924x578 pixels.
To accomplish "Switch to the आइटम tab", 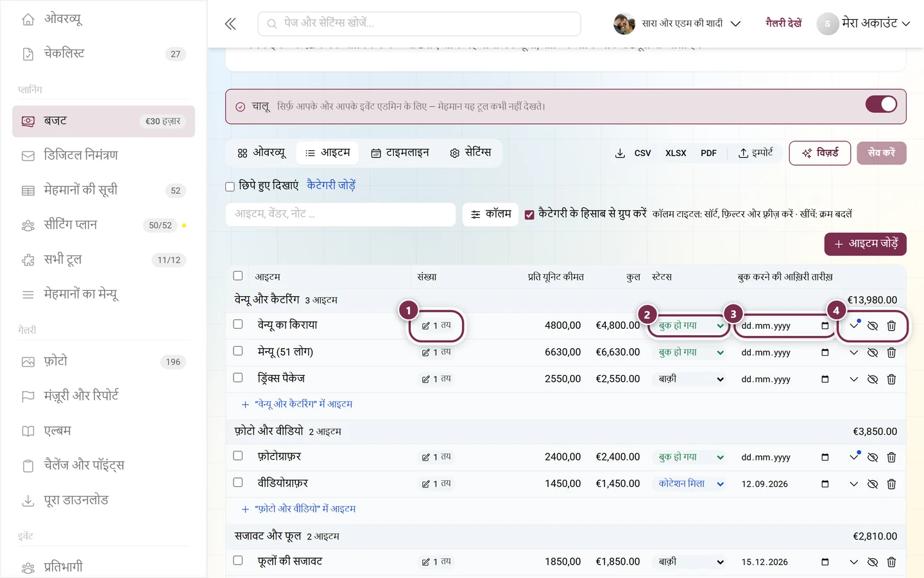I will point(327,153).
